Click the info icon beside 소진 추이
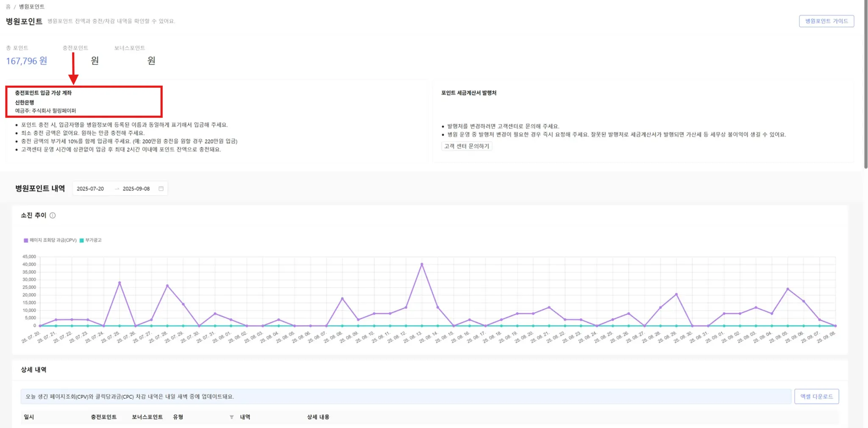The width and height of the screenshot is (868, 428). [x=53, y=215]
